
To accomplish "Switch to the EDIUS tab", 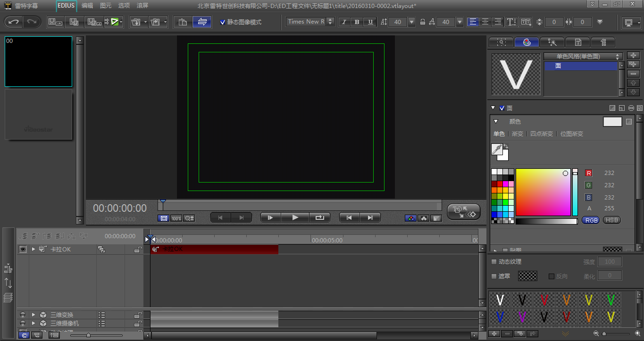I will coord(66,6).
